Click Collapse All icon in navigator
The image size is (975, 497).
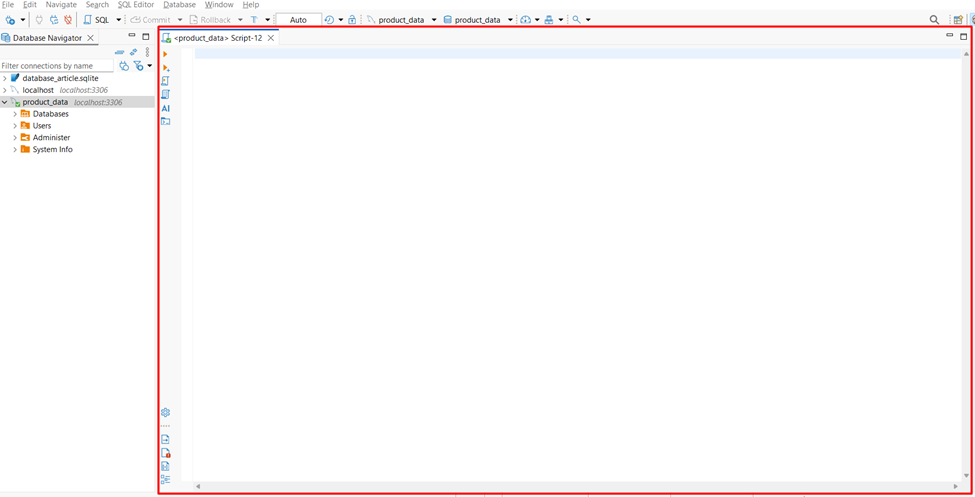click(x=119, y=52)
